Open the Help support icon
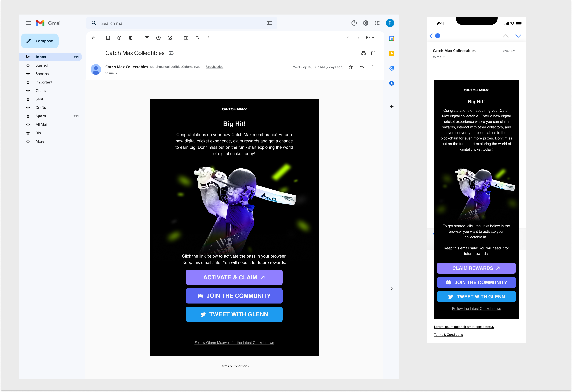 tap(354, 23)
